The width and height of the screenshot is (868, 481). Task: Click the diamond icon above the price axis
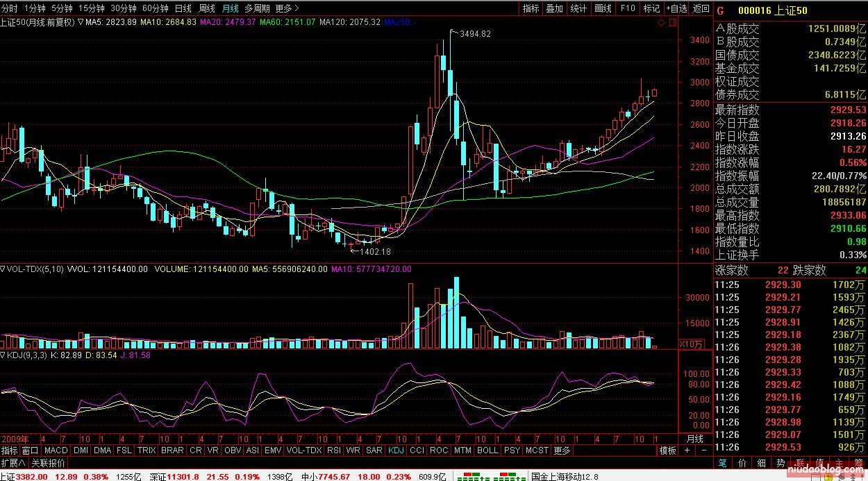point(661,23)
